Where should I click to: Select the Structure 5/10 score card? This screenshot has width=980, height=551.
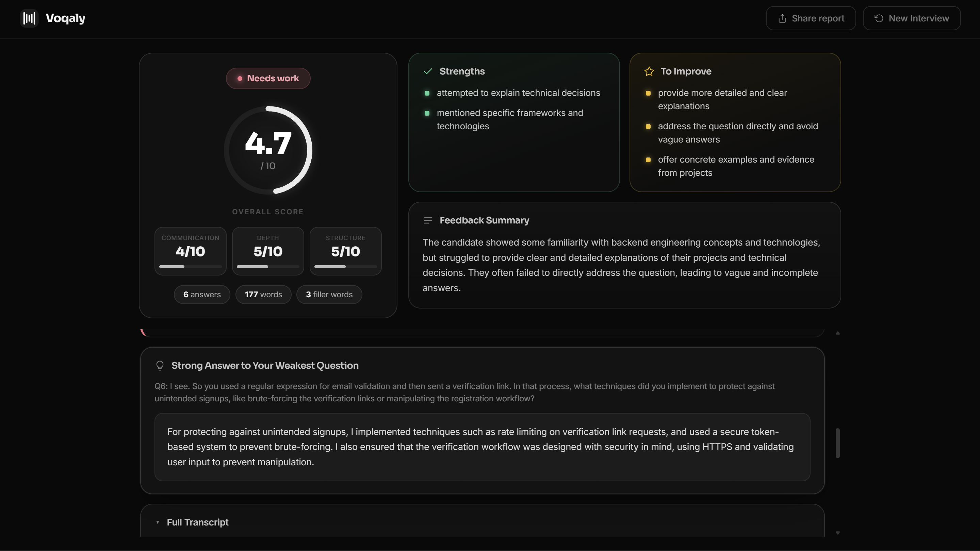345,251
